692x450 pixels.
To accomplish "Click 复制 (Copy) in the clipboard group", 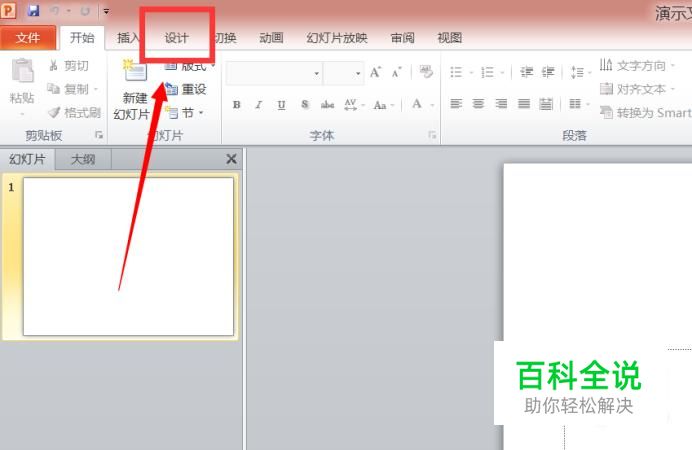I will (72, 89).
